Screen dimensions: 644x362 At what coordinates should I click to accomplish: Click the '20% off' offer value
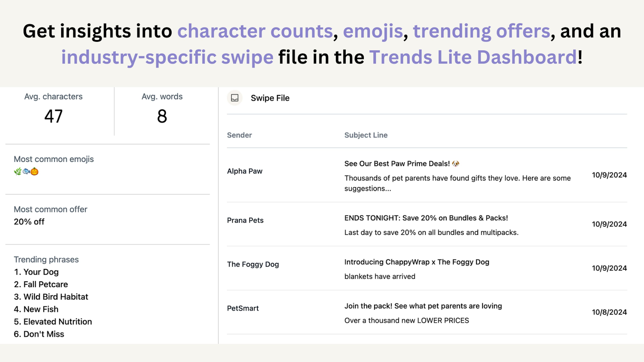29,222
